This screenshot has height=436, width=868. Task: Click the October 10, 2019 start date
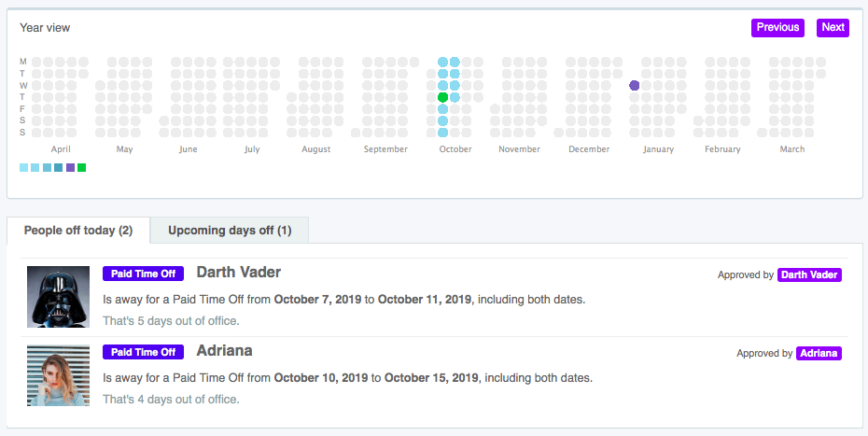321,378
